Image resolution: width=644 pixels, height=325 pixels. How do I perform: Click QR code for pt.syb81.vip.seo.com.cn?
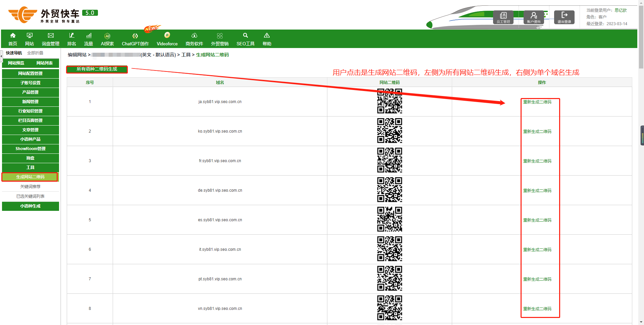click(389, 278)
